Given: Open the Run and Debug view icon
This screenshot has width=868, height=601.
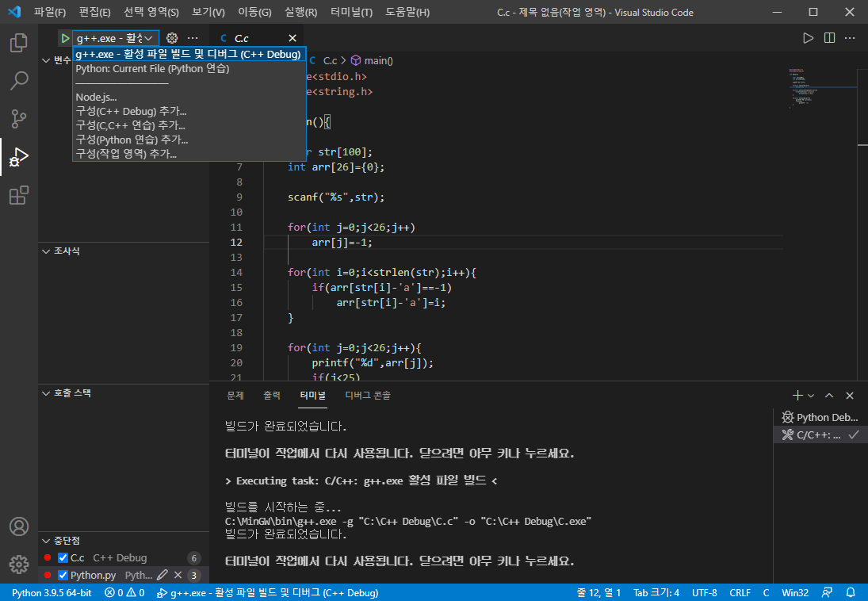Looking at the screenshot, I should coord(19,157).
